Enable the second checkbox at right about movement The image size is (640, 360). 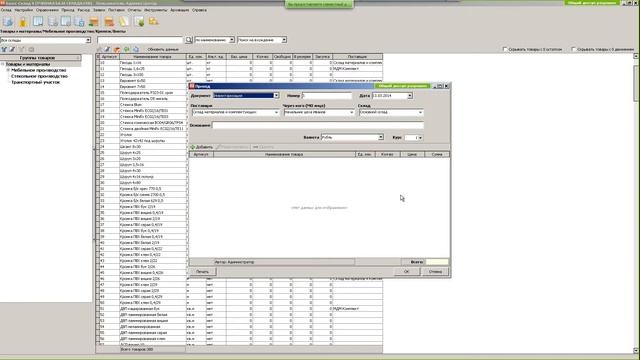pos(573,49)
